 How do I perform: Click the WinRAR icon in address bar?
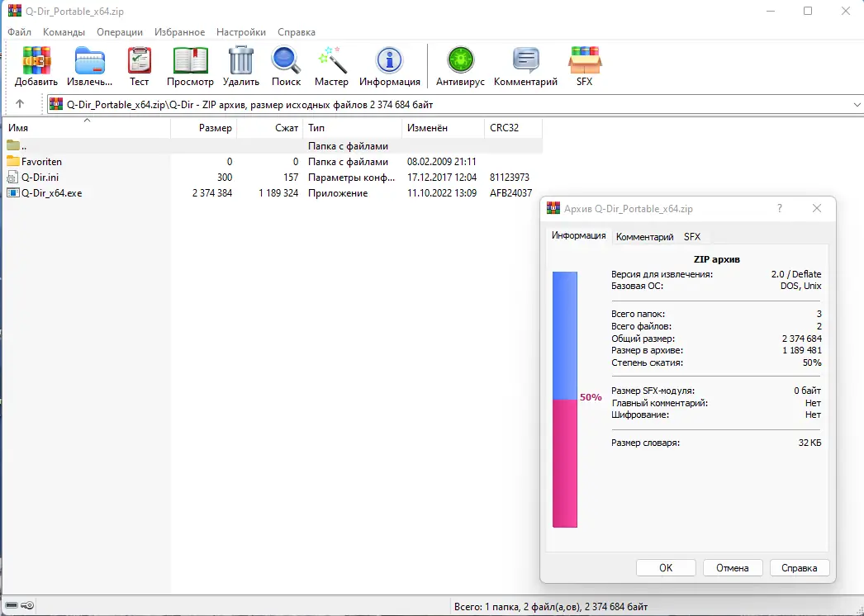pos(56,104)
